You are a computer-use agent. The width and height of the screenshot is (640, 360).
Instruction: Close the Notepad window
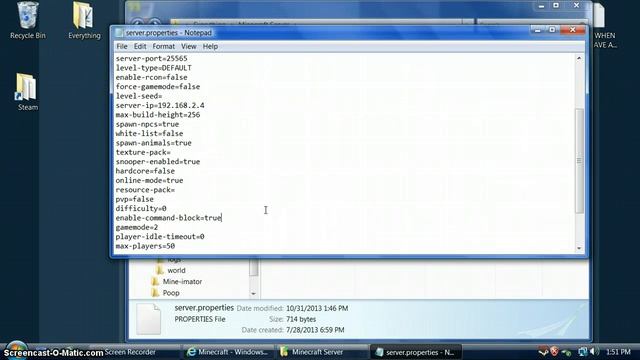pos(573,30)
